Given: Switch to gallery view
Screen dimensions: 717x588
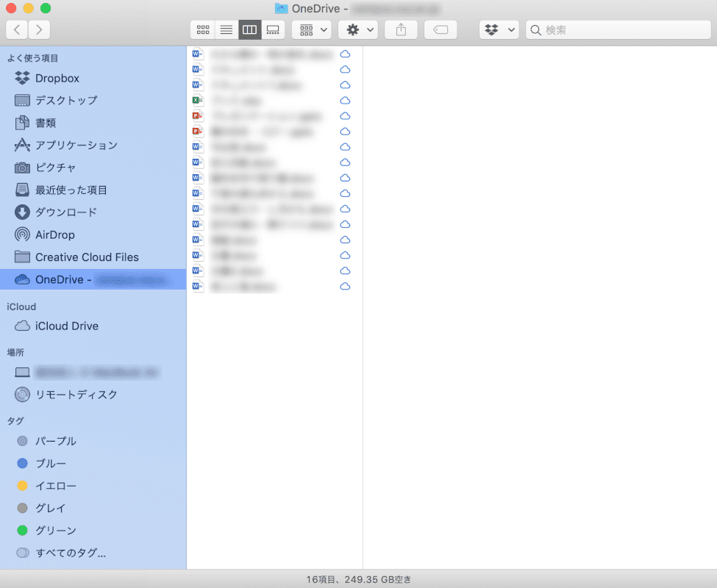Looking at the screenshot, I should tap(273, 29).
